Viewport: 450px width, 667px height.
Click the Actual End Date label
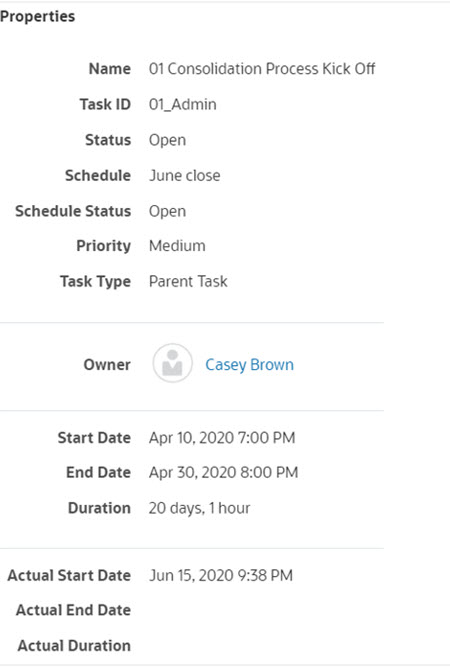coord(73,610)
